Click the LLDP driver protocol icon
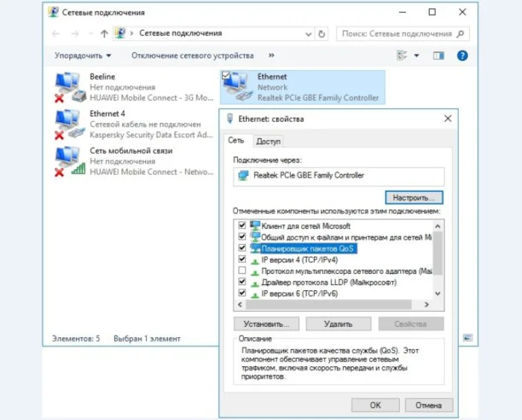This screenshot has height=420, width=522. tap(255, 283)
